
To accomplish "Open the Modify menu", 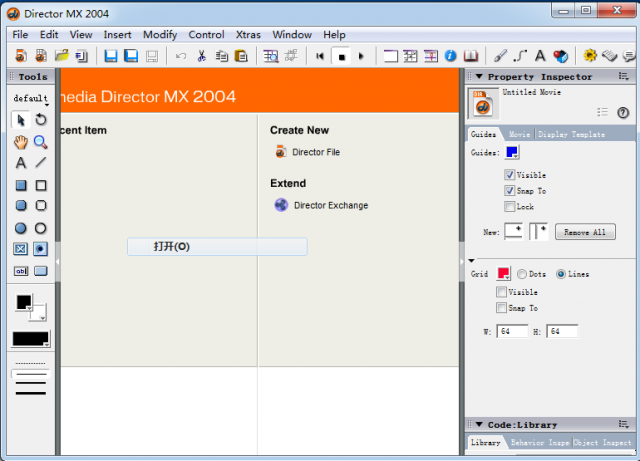I will point(160,35).
